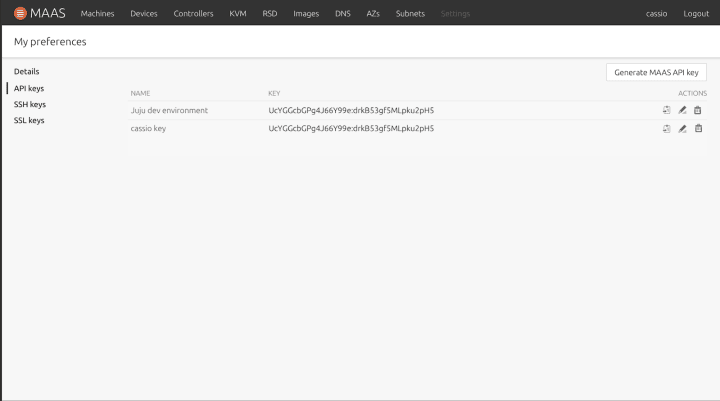Open the DNS page
The width and height of the screenshot is (720, 401).
(343, 14)
